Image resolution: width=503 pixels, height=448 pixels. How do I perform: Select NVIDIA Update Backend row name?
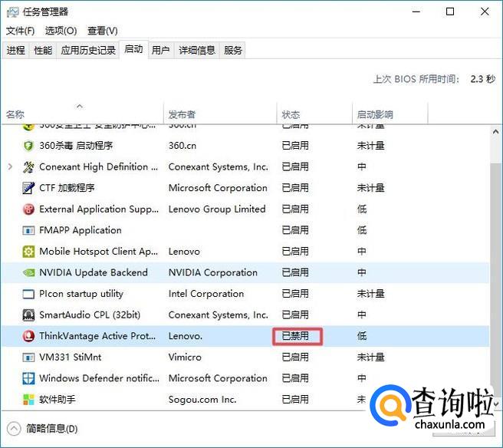pos(94,272)
